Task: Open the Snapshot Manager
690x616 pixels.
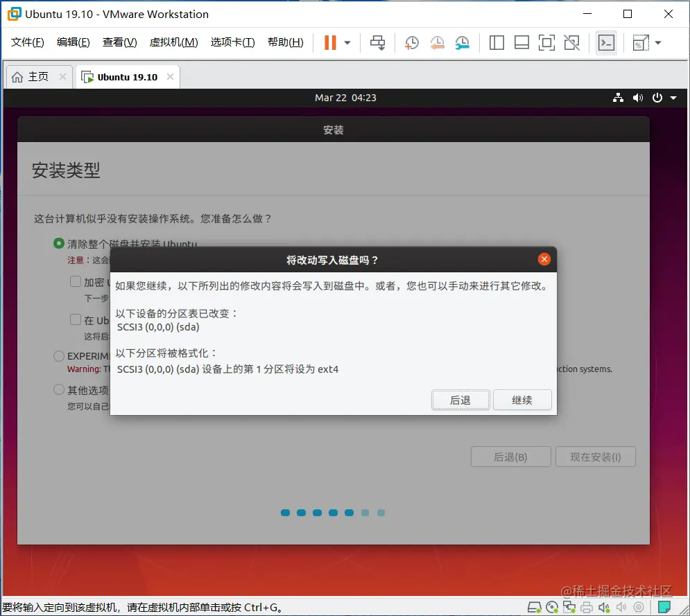Action: 462,42
